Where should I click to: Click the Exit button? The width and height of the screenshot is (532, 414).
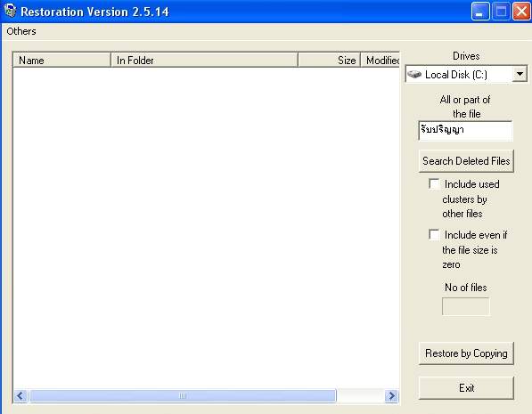[466, 388]
